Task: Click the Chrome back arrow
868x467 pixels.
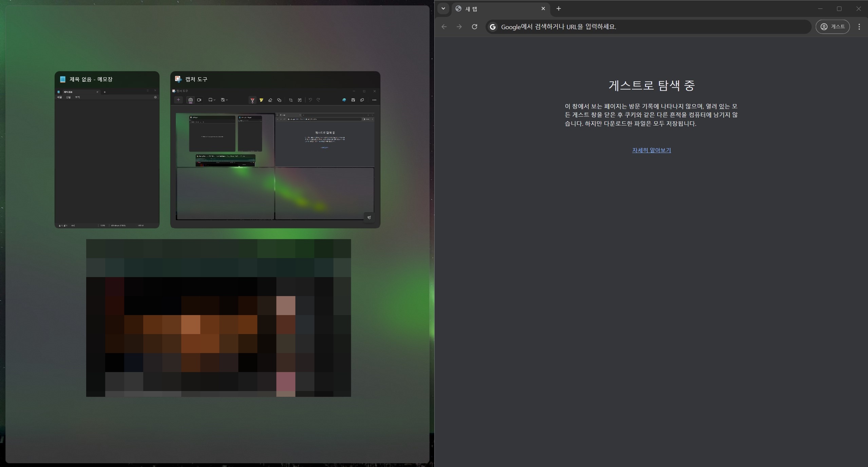Action: (444, 27)
